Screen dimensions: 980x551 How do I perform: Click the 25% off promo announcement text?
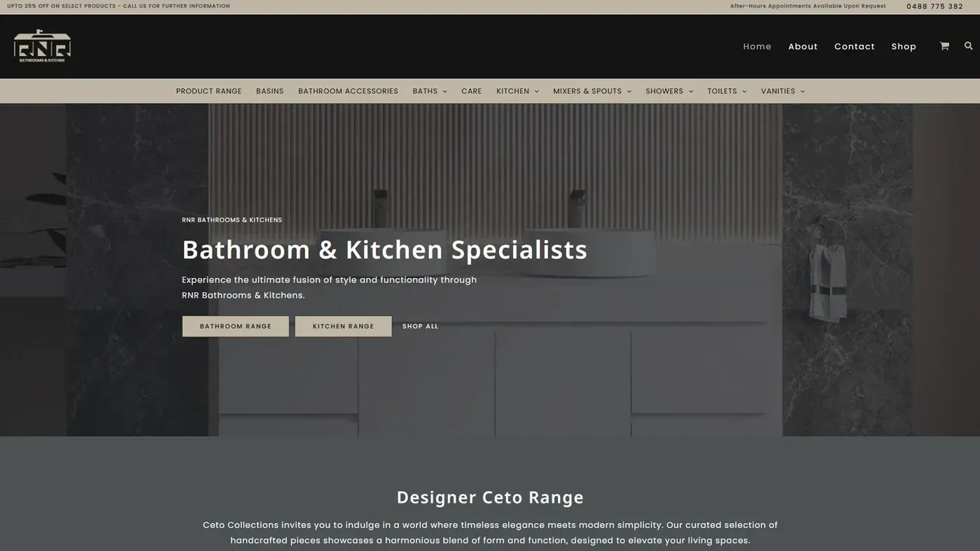[118, 6]
